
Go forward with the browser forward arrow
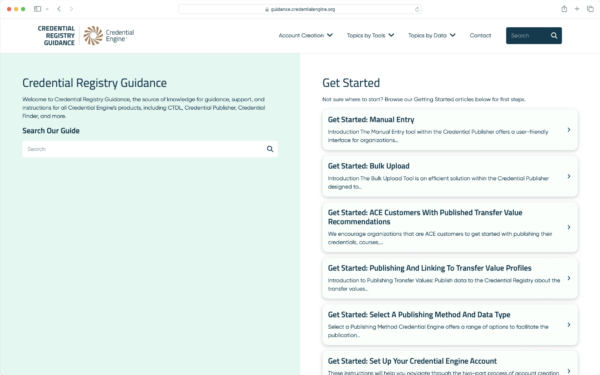point(71,9)
